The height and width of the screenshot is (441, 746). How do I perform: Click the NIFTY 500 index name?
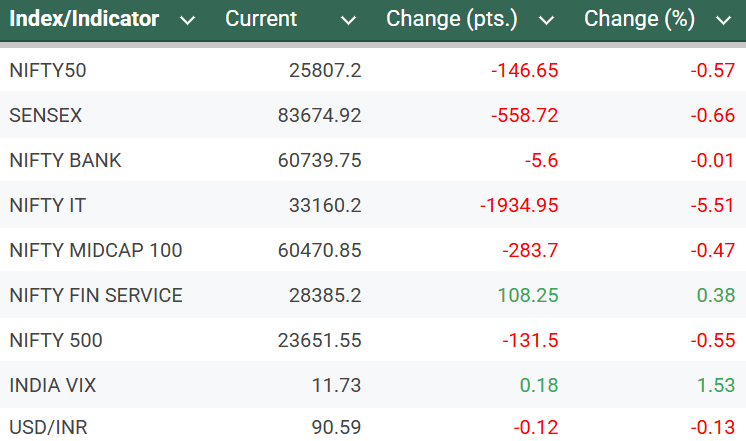click(x=55, y=340)
